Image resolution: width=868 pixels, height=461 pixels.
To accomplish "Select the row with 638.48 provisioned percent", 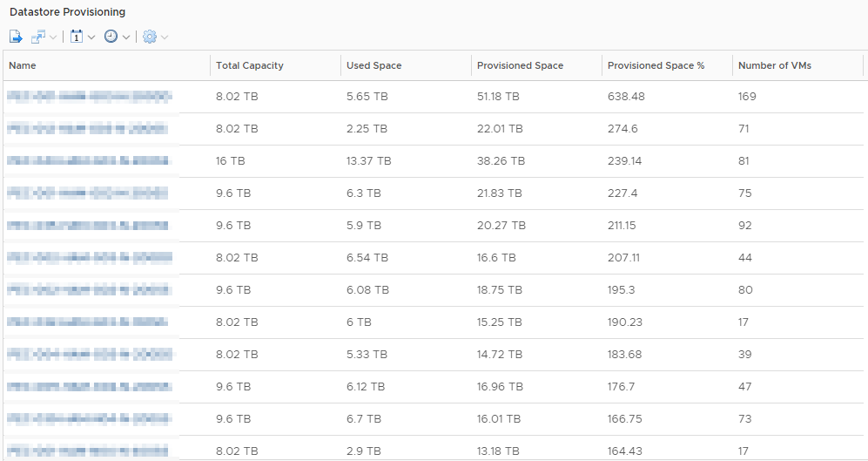I will coord(626,97).
